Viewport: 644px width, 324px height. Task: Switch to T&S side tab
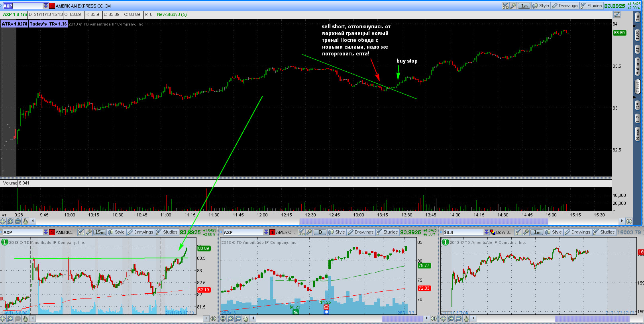click(638, 35)
